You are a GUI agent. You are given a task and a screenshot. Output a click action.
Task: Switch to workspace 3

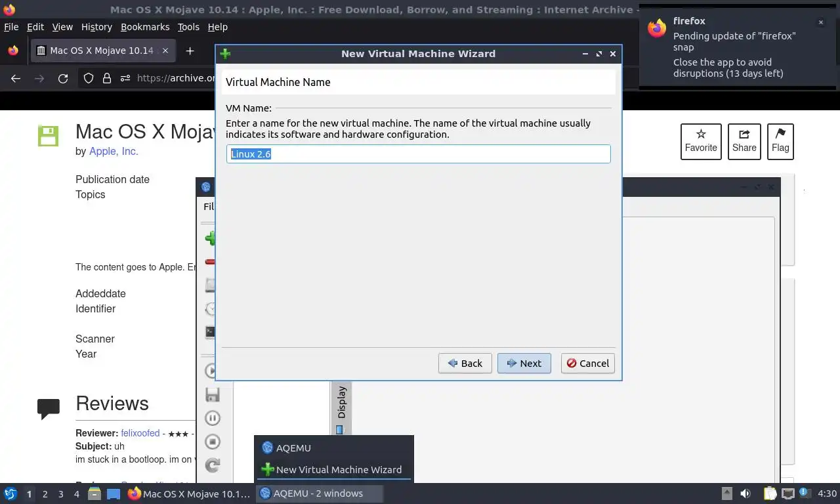point(61,494)
